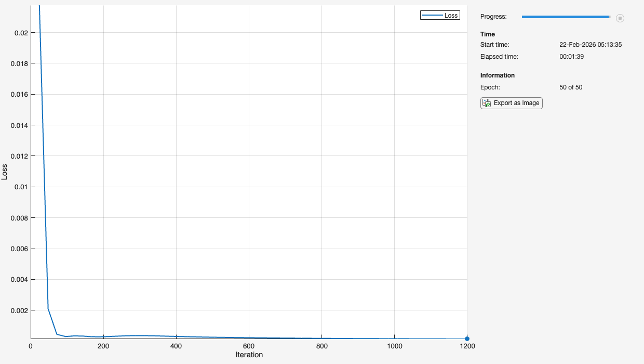Click the training progress bar

pyautogui.click(x=566, y=17)
